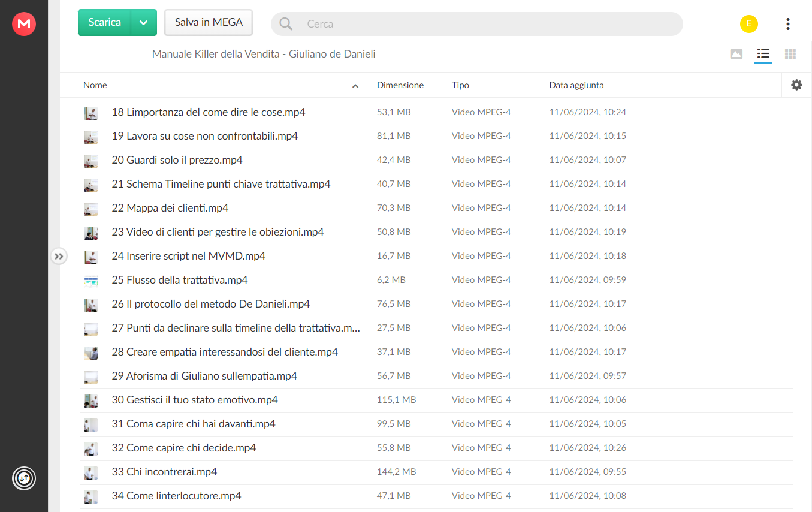Select the 25 Flusso della trattativa.mp4 thumbnail
The height and width of the screenshot is (512, 812).
tap(90, 280)
